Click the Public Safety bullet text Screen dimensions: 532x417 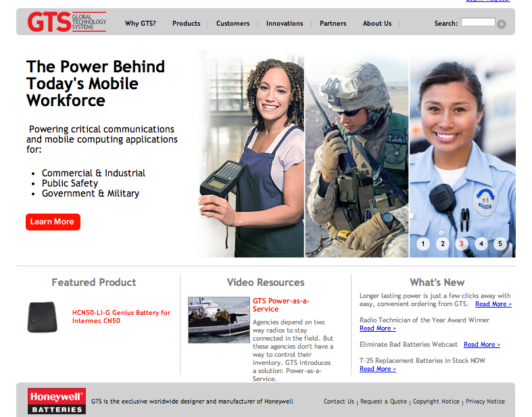click(70, 183)
